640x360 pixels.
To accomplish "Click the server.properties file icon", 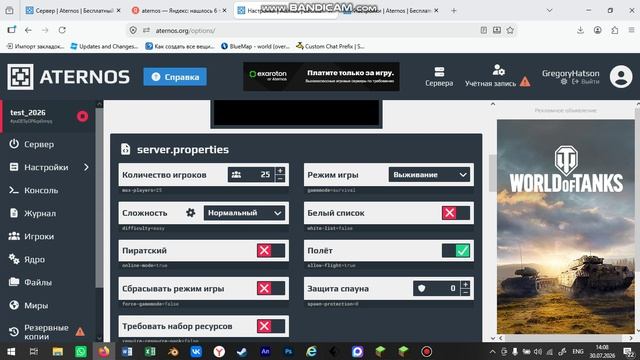I will tap(125, 149).
